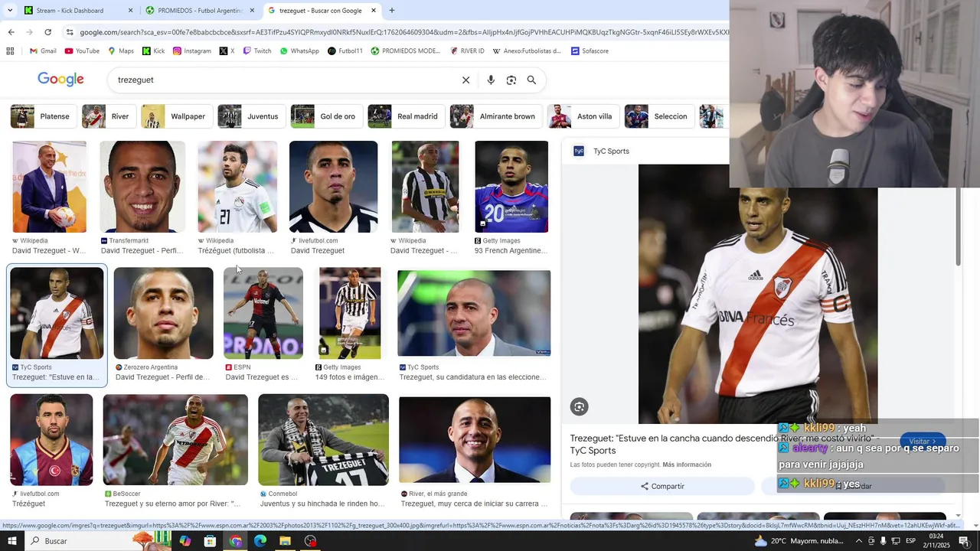Click the trezeguet search field

coord(283,80)
